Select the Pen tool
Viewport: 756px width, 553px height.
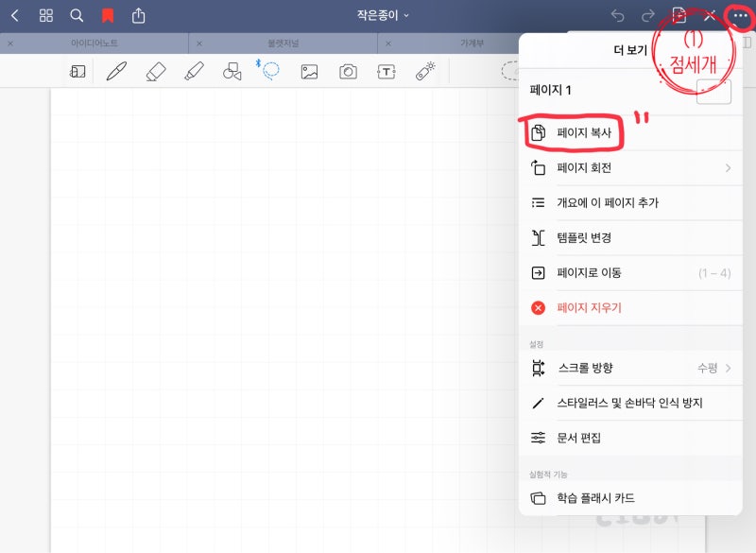[116, 71]
